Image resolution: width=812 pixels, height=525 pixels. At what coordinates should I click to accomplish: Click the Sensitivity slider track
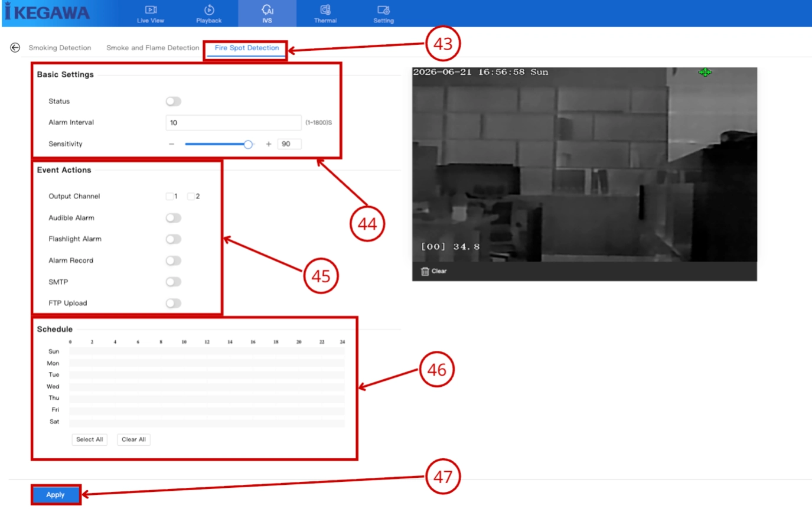coord(220,144)
